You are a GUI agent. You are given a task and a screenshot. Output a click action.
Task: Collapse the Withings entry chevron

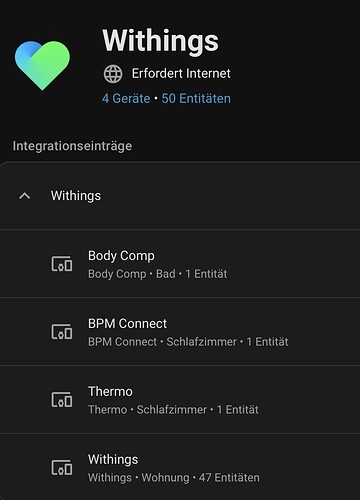pos(25,196)
